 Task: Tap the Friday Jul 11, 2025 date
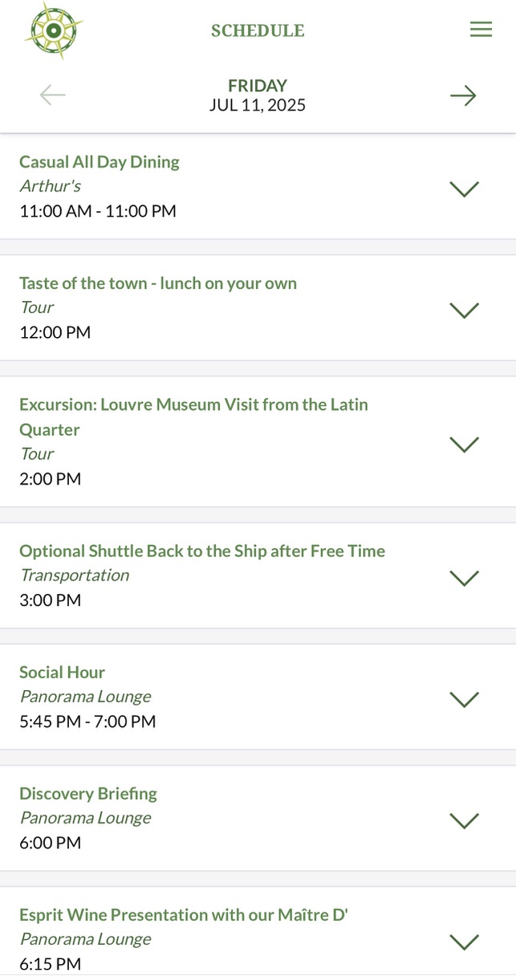click(258, 96)
